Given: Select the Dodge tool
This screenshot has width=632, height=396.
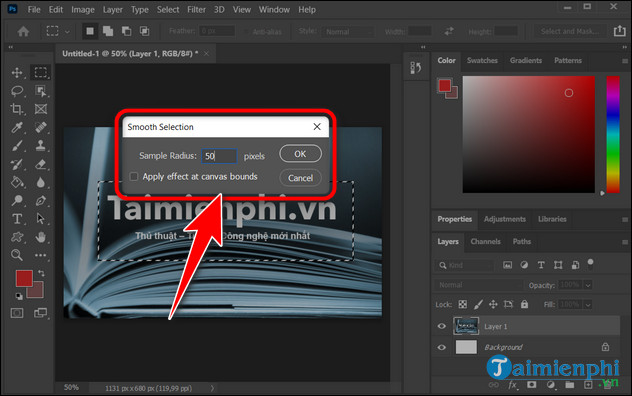Looking at the screenshot, I should 17,200.
